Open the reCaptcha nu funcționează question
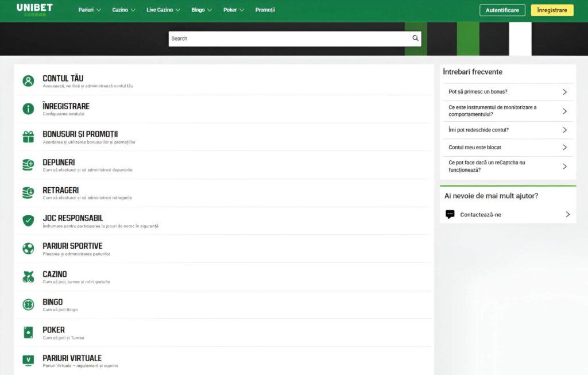This screenshot has width=588, height=375. (508, 167)
